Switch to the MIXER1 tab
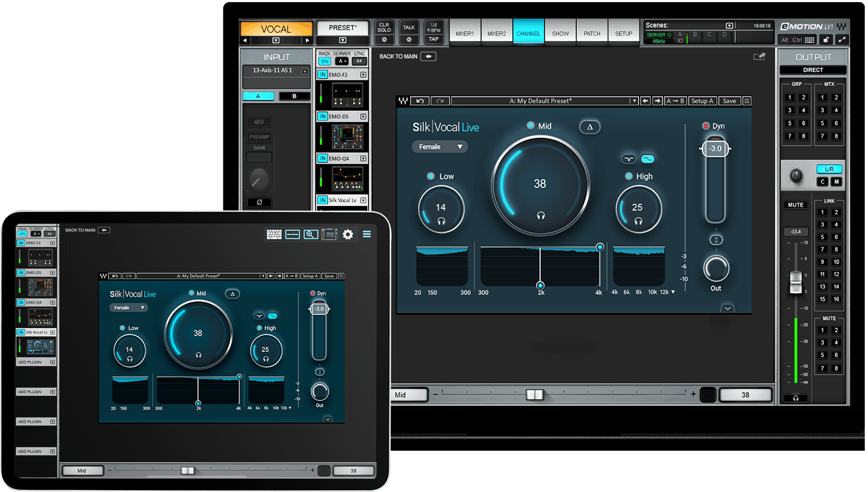Image resolution: width=868 pixels, height=492 pixels. click(x=465, y=32)
